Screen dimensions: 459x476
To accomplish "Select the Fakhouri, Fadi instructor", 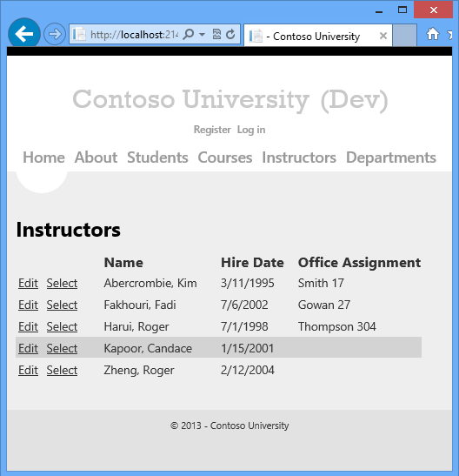I will (x=62, y=305).
